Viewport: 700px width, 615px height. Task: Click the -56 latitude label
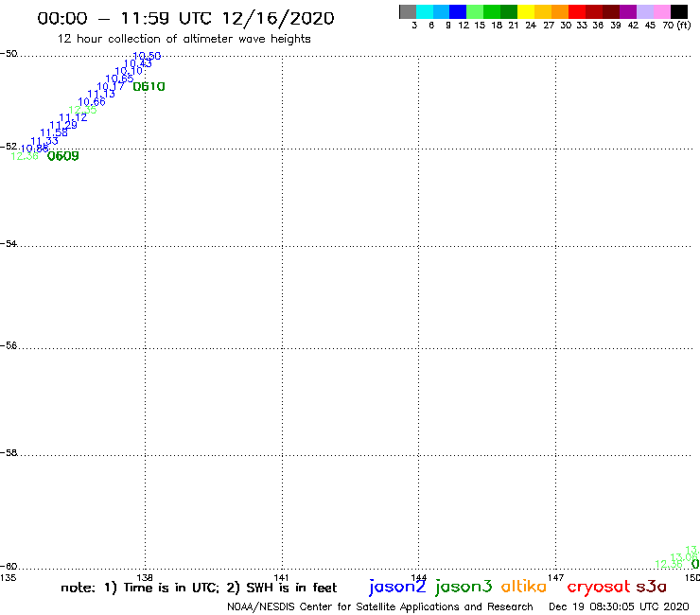click(x=9, y=345)
